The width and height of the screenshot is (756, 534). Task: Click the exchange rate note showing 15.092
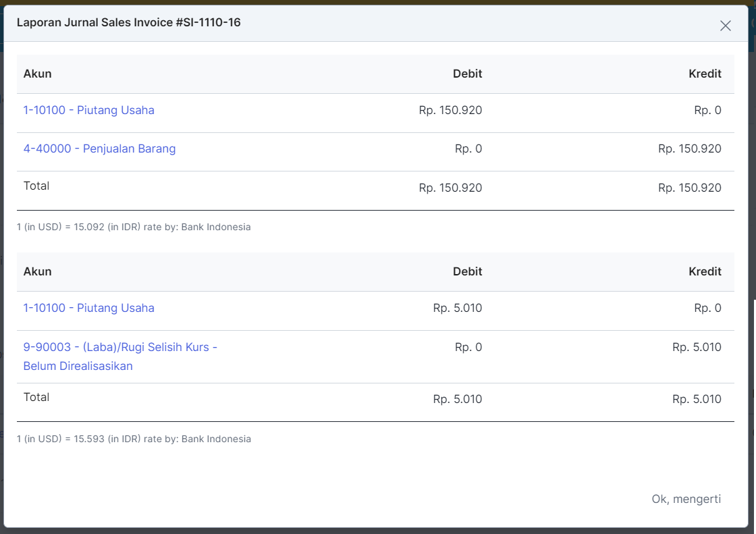point(134,227)
